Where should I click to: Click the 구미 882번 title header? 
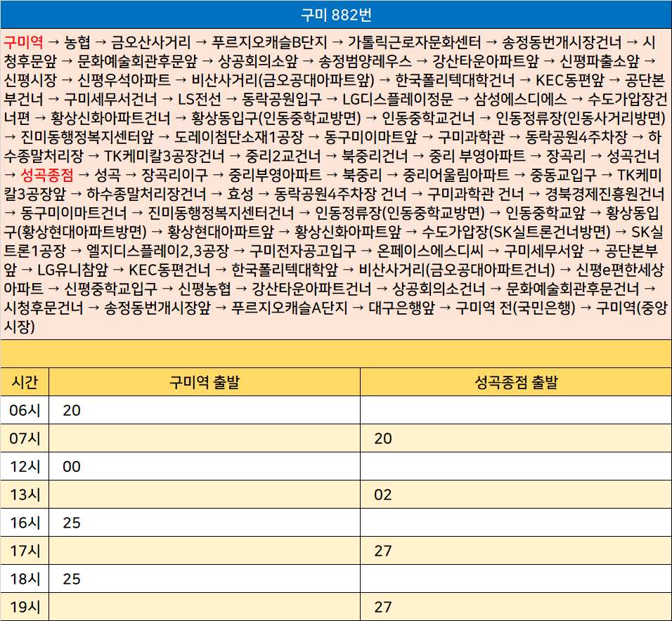(x=336, y=15)
